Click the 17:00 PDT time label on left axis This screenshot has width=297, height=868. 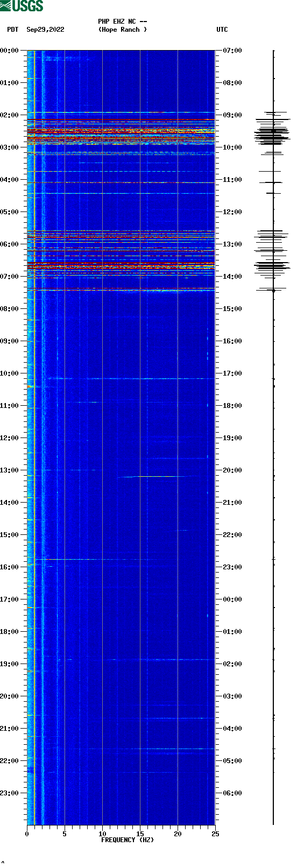[x=9, y=599]
